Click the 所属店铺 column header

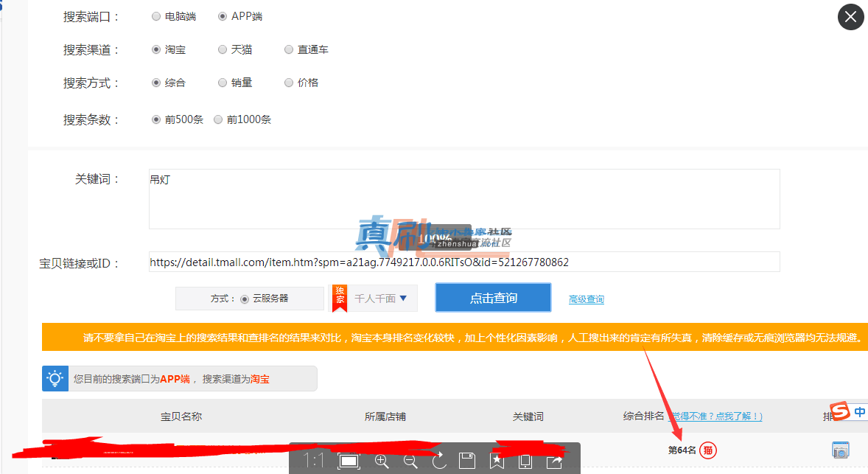[385, 417]
